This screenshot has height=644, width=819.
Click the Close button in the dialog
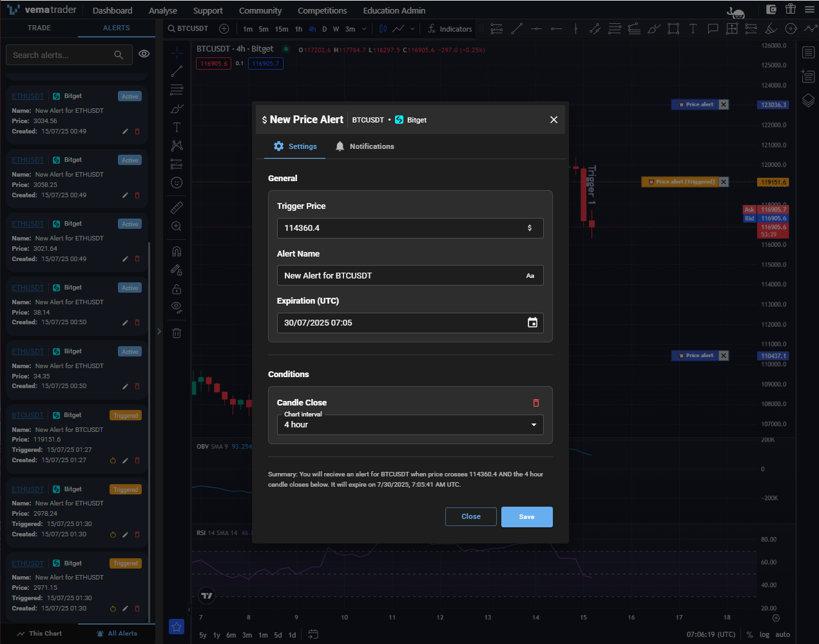click(x=471, y=517)
